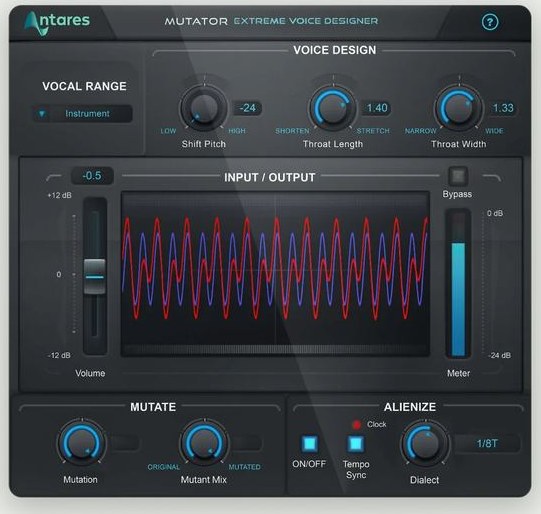Click the Throat Length knob
The height and width of the screenshot is (514, 541).
333,109
